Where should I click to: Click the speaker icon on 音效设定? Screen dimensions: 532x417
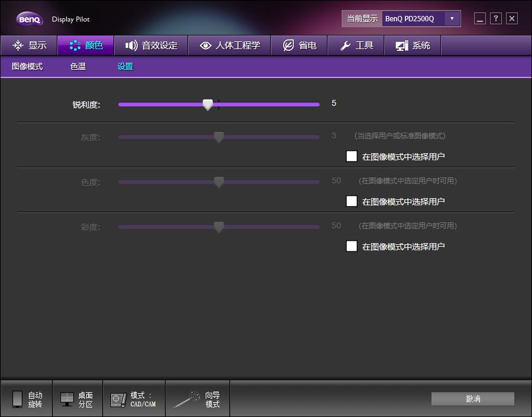click(130, 45)
